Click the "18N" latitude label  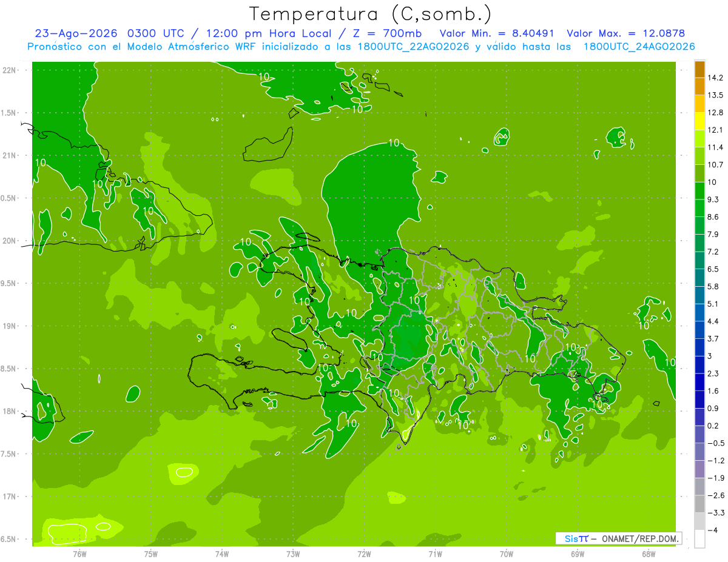[9, 412]
